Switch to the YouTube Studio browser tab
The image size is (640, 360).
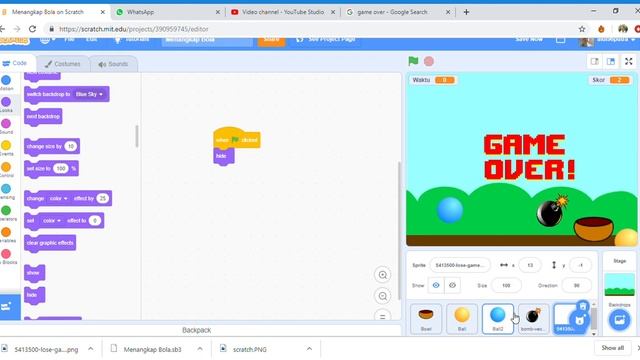point(282,12)
